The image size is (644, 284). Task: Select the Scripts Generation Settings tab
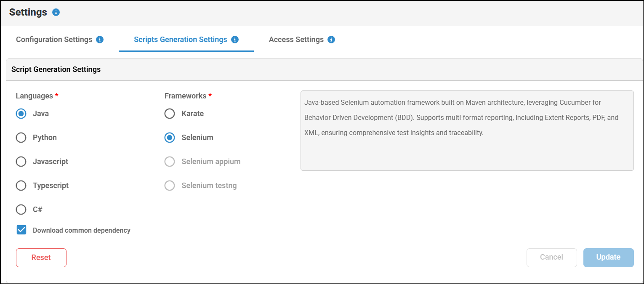pos(180,40)
